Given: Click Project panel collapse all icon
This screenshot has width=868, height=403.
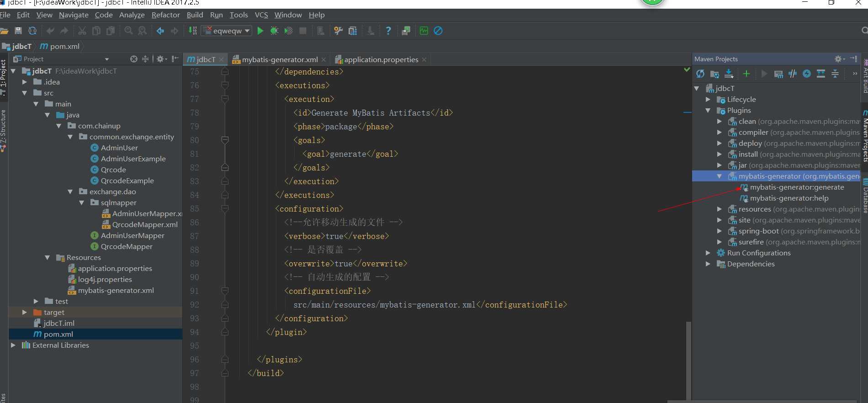Looking at the screenshot, I should tap(145, 59).
